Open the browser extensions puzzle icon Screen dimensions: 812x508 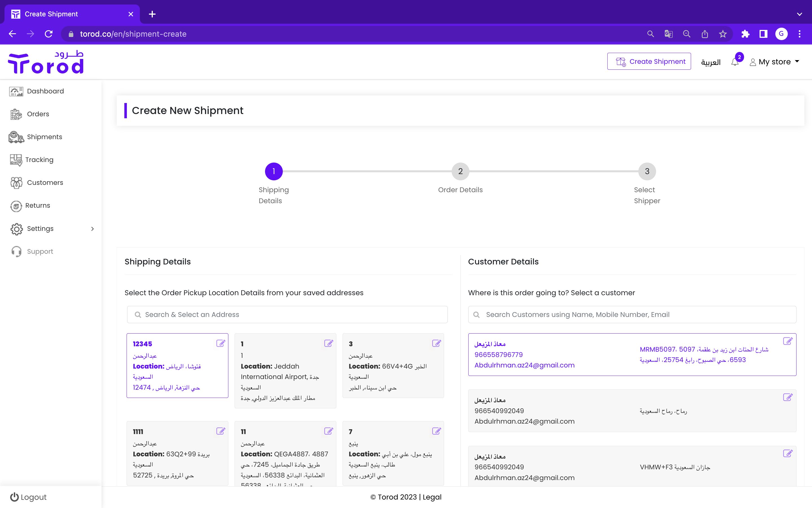[745, 34]
